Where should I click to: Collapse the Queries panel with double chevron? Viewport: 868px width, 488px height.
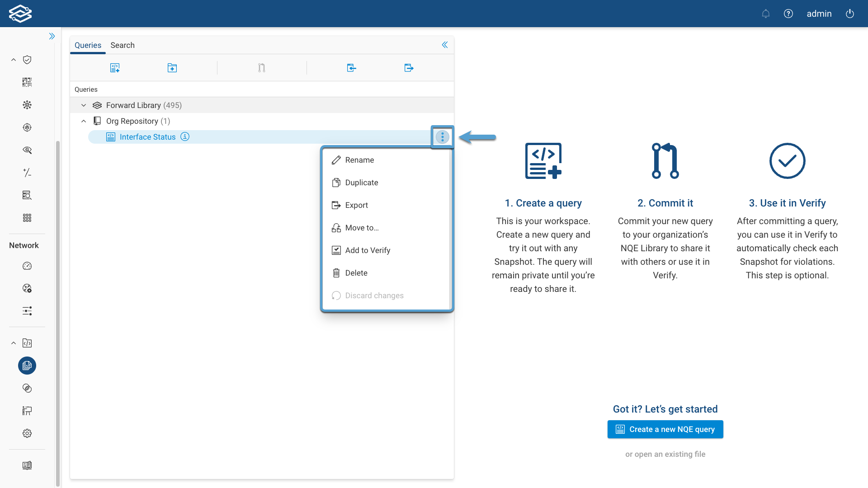coord(445,45)
